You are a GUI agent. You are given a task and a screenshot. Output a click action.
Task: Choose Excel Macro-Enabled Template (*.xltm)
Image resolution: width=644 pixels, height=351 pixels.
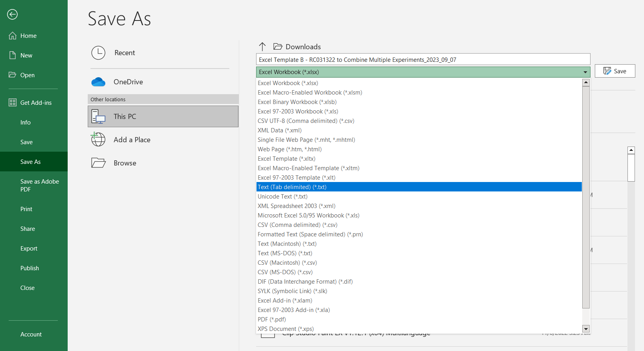tap(419, 168)
